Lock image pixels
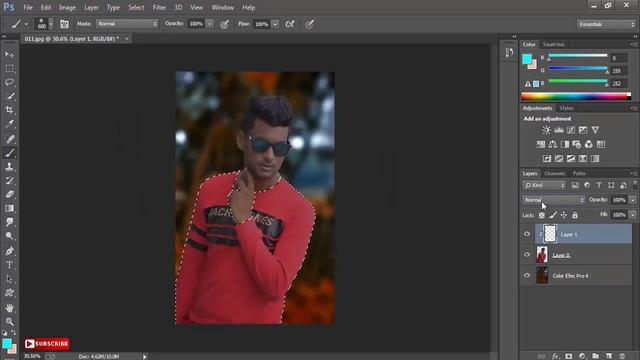Viewport: 640px width, 360px height. 553,215
